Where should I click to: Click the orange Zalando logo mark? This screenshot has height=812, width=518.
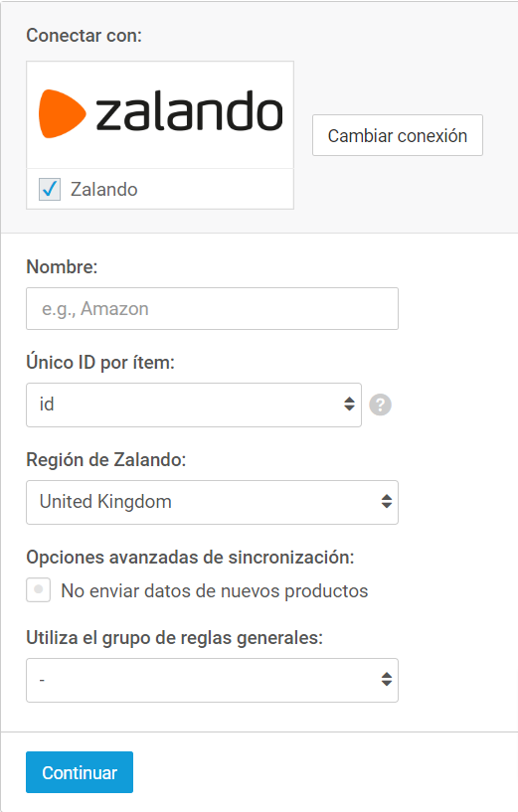pyautogui.click(x=62, y=114)
